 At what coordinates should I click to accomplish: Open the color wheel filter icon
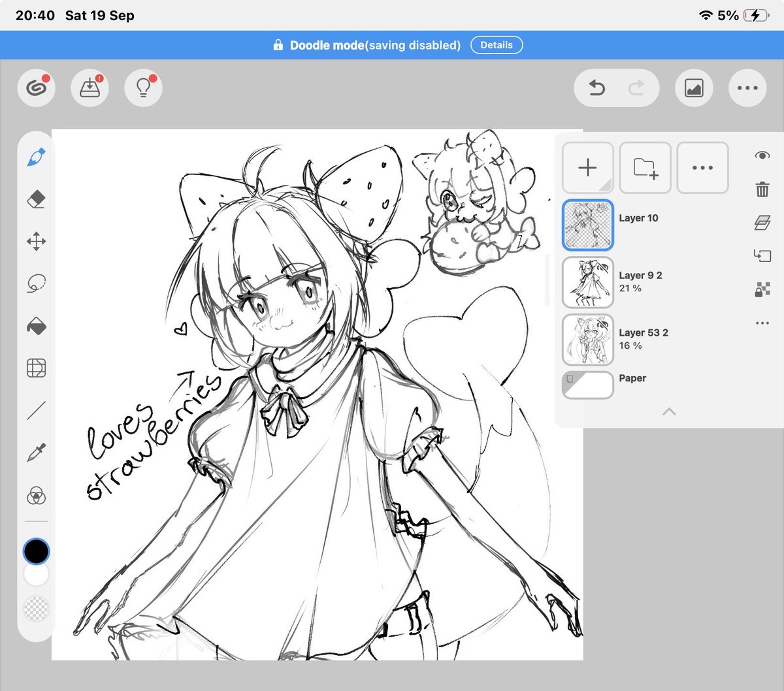tap(37, 496)
